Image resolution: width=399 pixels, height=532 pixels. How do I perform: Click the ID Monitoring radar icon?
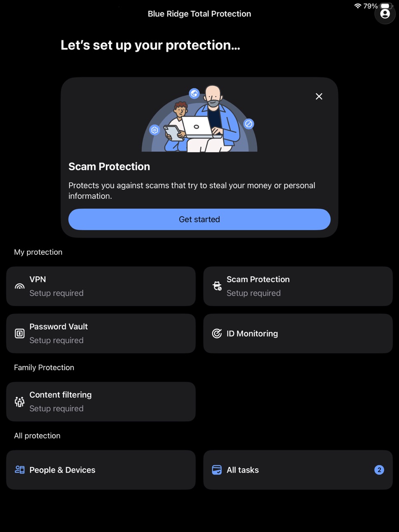[x=217, y=333]
